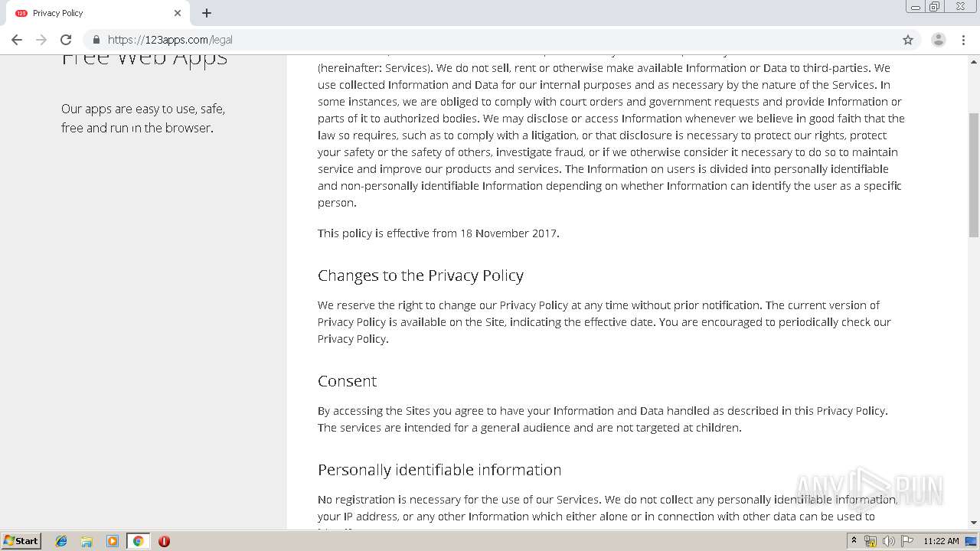
Task: Open Windows Media Player from the taskbar
Action: pyautogui.click(x=113, y=541)
